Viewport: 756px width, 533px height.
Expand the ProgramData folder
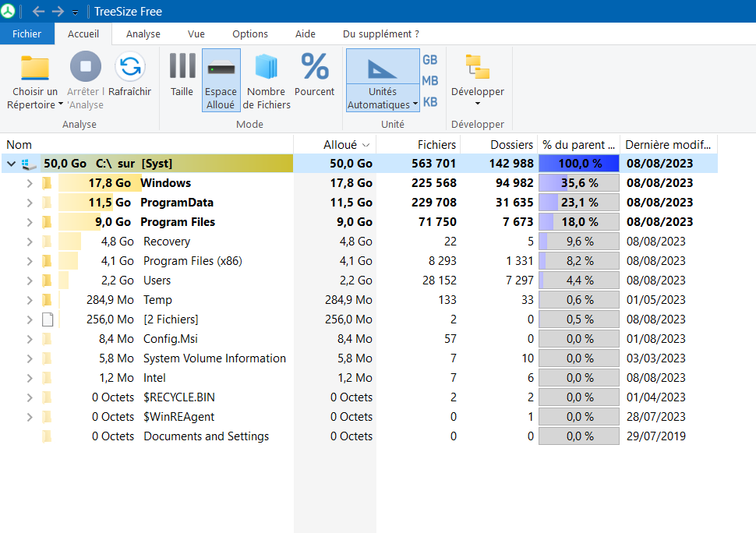pyautogui.click(x=30, y=203)
